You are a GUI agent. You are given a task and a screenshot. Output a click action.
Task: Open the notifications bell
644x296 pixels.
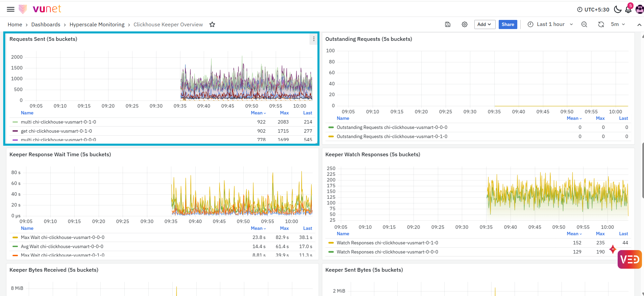click(x=628, y=9)
